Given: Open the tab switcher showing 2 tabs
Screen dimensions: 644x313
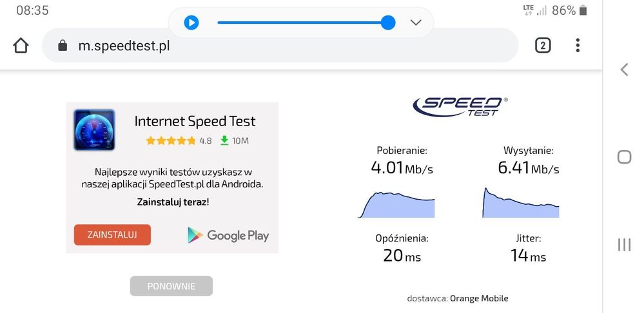Looking at the screenshot, I should click(543, 45).
